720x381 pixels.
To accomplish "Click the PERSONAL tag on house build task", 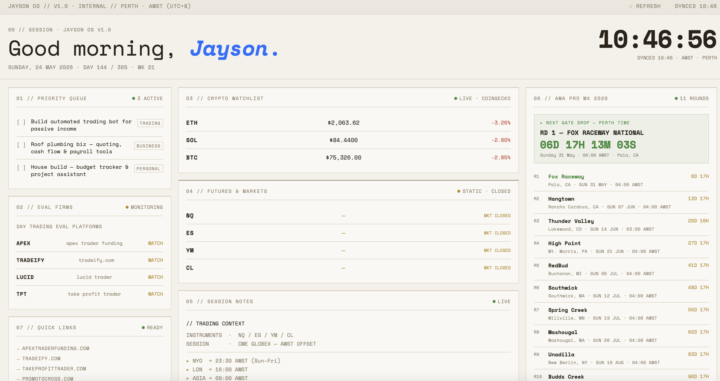I will (148, 168).
